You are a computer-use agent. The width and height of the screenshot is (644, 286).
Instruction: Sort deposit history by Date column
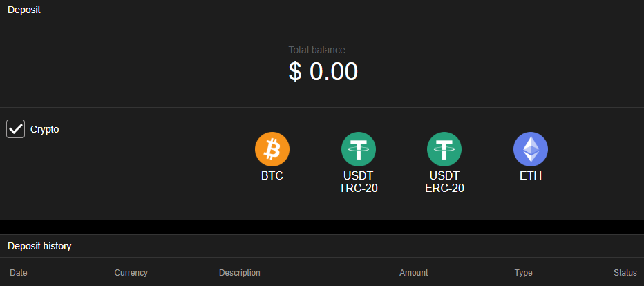(x=19, y=273)
